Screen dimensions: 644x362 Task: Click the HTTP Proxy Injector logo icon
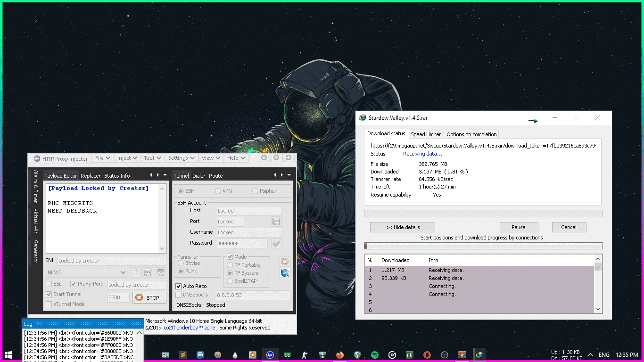[36, 158]
